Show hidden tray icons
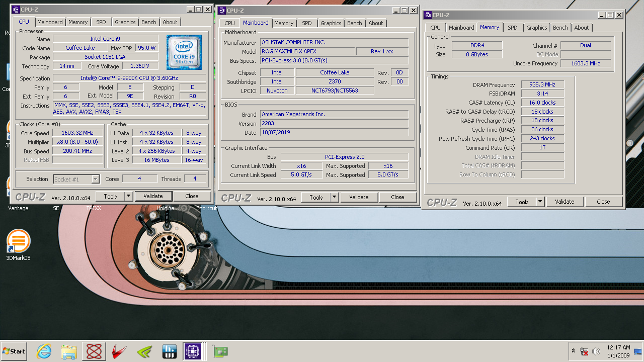This screenshot has width=644, height=362. click(573, 351)
